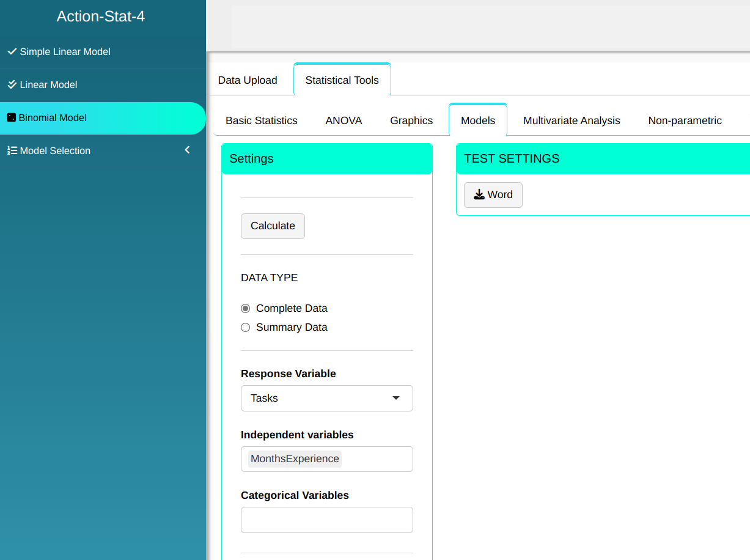The image size is (750, 560).
Task: Click the Categorical Variables input field
Action: click(326, 520)
